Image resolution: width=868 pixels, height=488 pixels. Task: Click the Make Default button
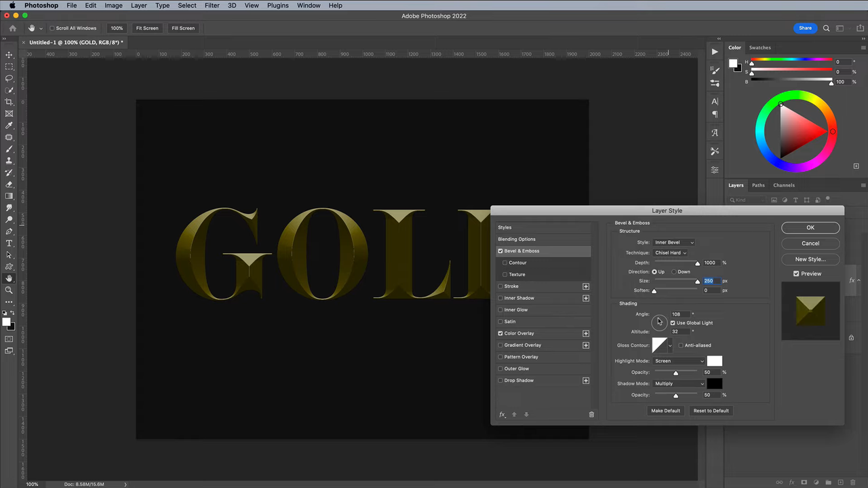click(665, 411)
